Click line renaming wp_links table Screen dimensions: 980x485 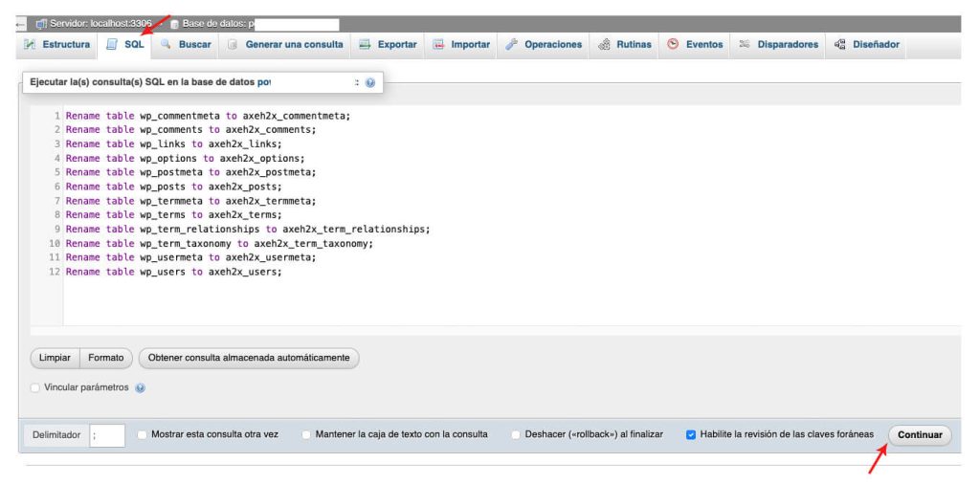(x=174, y=144)
